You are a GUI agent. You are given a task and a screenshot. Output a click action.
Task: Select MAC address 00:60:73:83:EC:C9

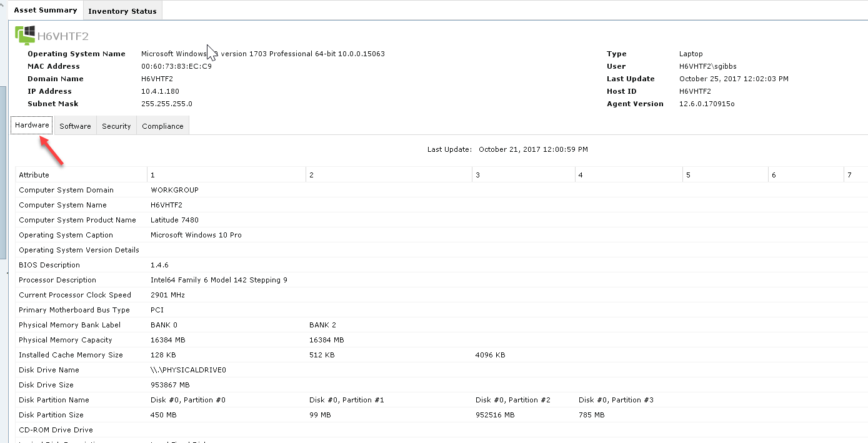tap(176, 66)
